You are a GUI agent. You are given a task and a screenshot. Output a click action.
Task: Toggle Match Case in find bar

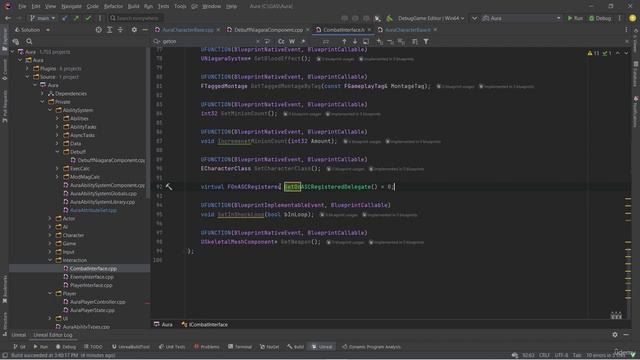click(281, 41)
